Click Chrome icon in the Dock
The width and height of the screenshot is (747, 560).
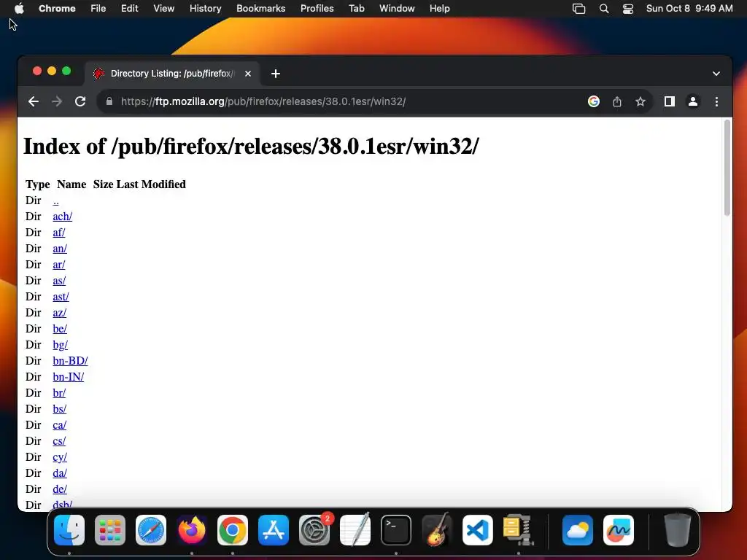point(233,530)
